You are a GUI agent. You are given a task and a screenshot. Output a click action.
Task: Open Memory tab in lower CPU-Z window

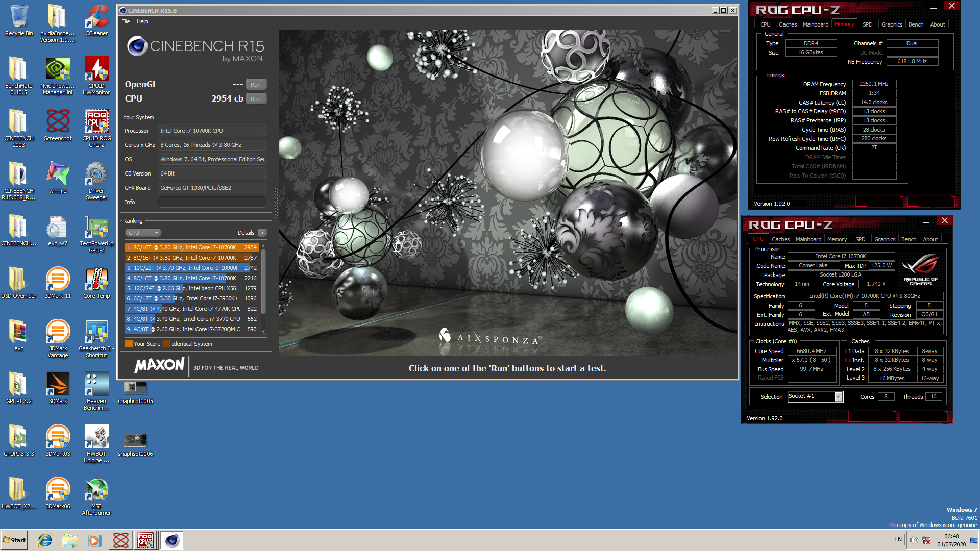(x=837, y=239)
